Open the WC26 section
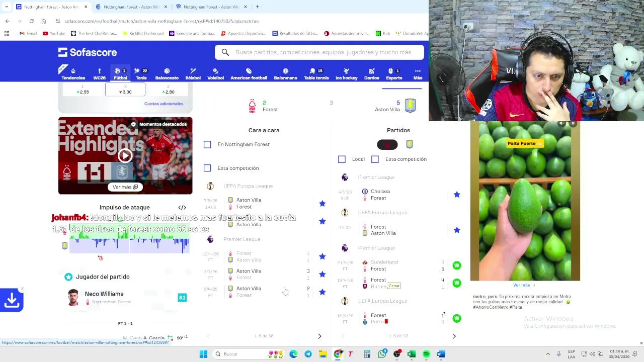The image size is (644, 362). coord(99,74)
